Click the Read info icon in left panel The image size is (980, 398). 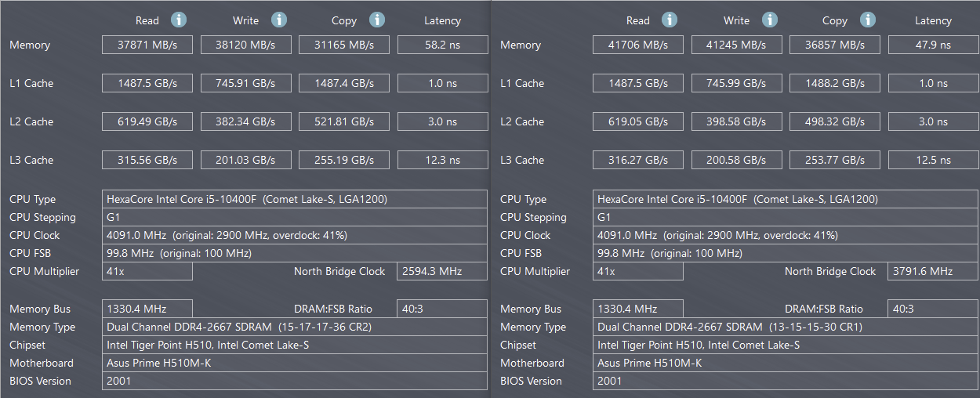coord(179,20)
